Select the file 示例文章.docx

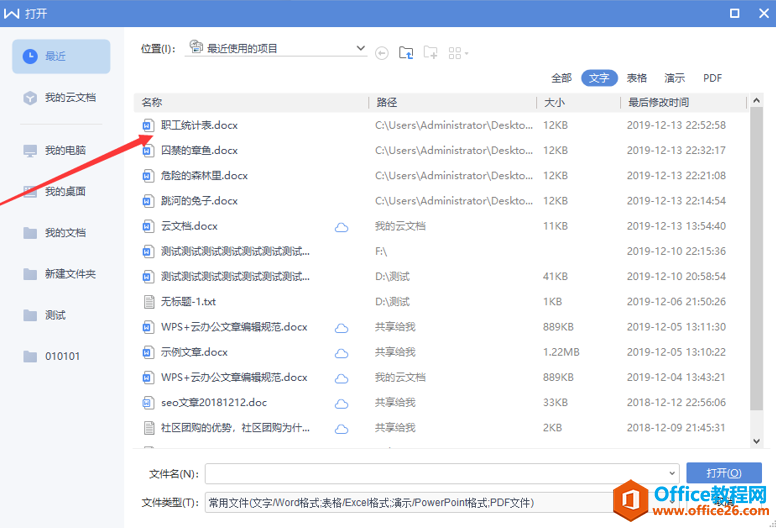click(194, 352)
